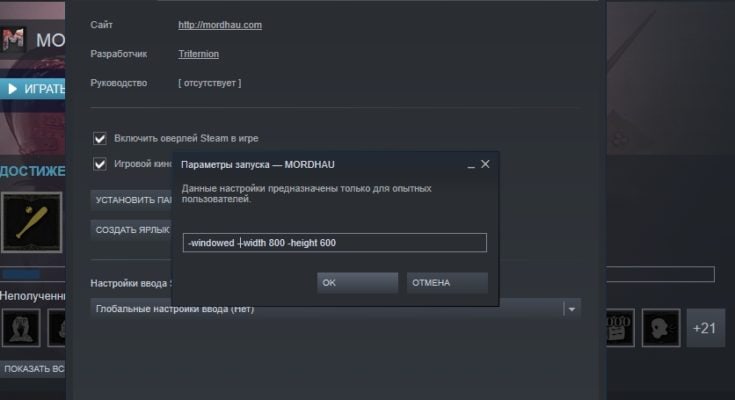Open the Глобальные настройки ввода combo box
This screenshot has height=400, width=735.
tap(336, 309)
